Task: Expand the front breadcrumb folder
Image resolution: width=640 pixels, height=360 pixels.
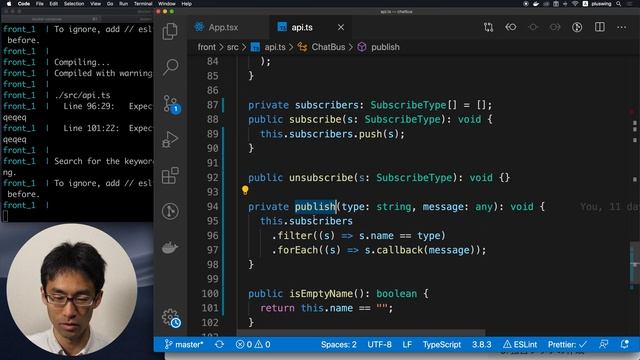Action: pyautogui.click(x=207, y=47)
